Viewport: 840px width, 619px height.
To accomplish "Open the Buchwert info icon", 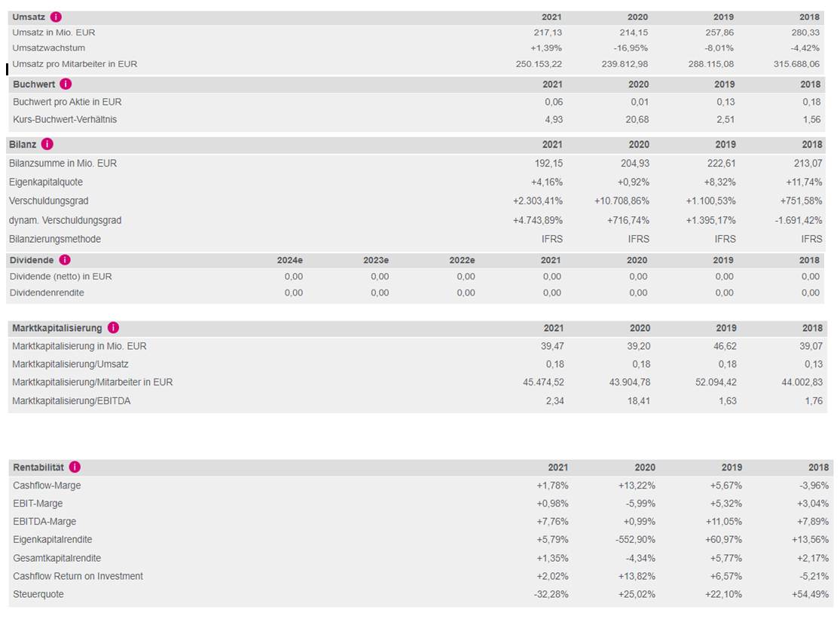I will pyautogui.click(x=66, y=84).
